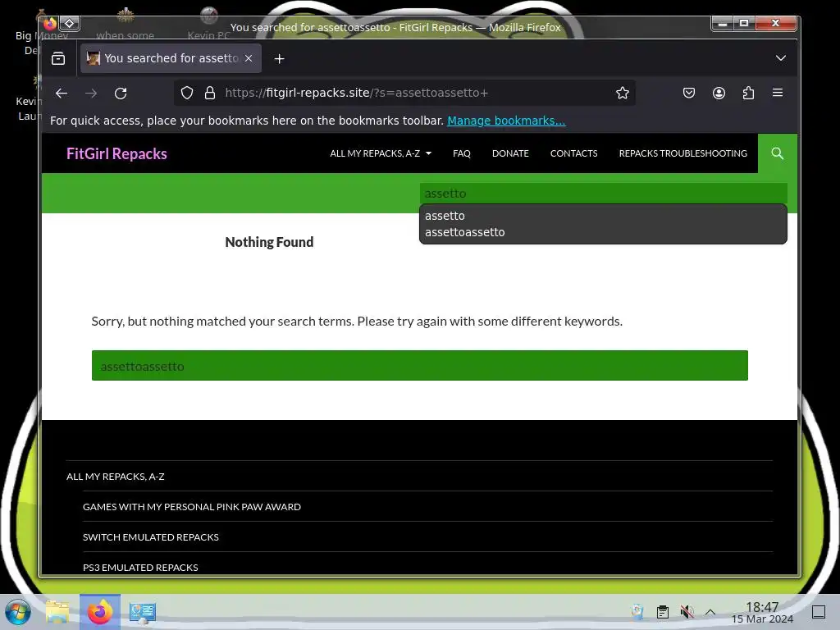Open a new tab with plus

click(279, 58)
